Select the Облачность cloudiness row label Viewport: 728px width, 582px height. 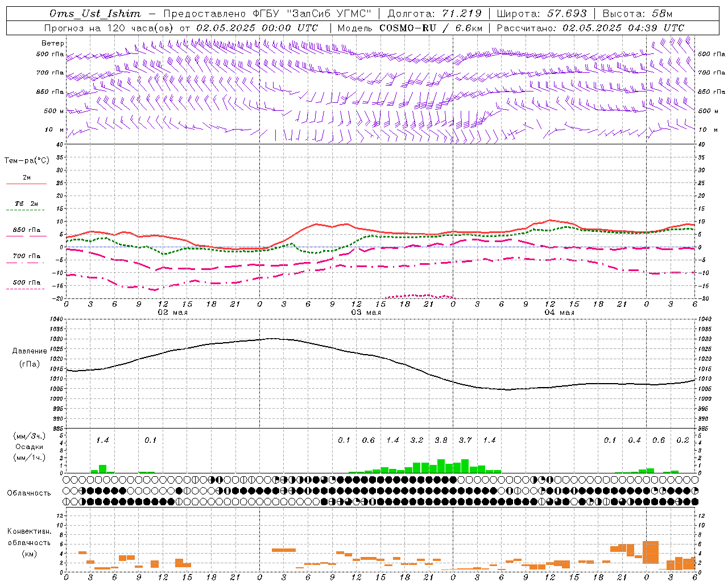point(29,493)
